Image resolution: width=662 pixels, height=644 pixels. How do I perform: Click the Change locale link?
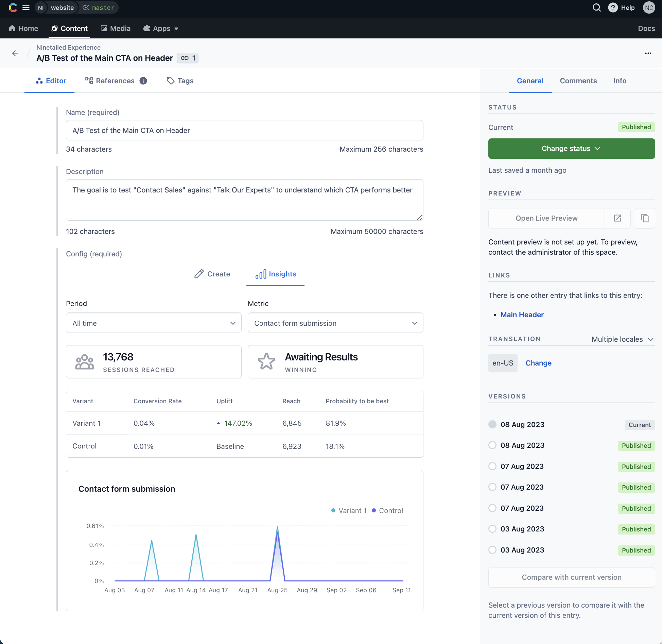(538, 363)
